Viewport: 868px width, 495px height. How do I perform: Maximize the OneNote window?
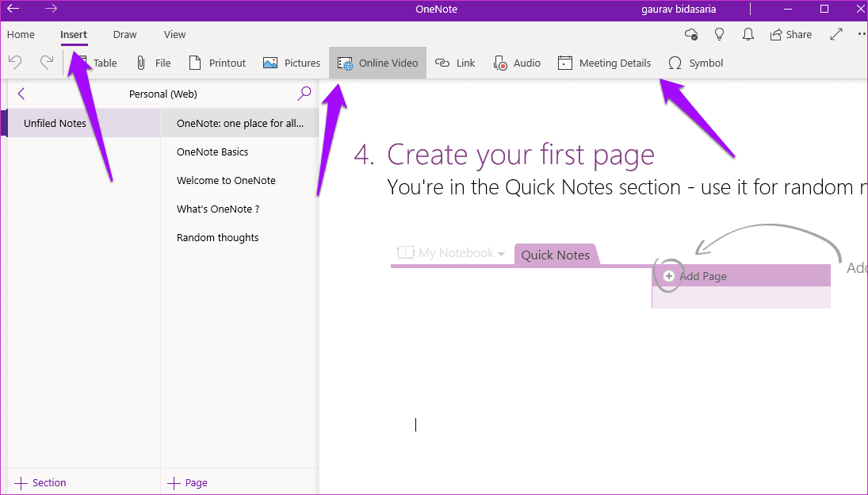click(x=824, y=9)
